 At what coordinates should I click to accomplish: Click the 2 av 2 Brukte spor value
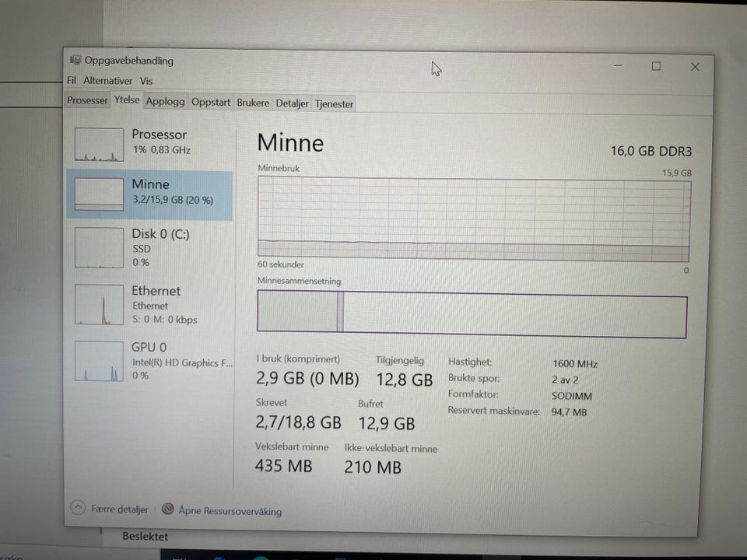pos(565,380)
